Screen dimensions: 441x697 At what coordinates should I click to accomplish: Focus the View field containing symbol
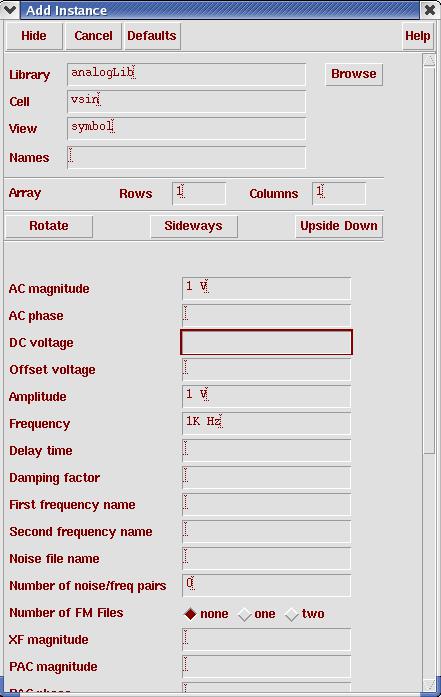(x=186, y=128)
